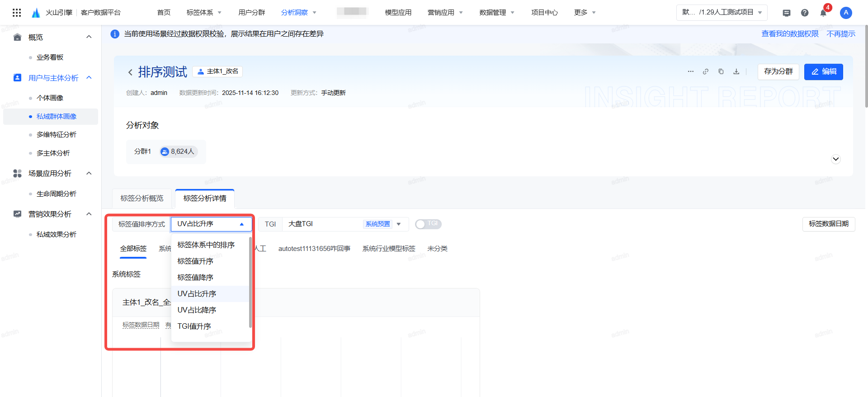Select the 系统行业模型标签 category tab

(x=389, y=249)
